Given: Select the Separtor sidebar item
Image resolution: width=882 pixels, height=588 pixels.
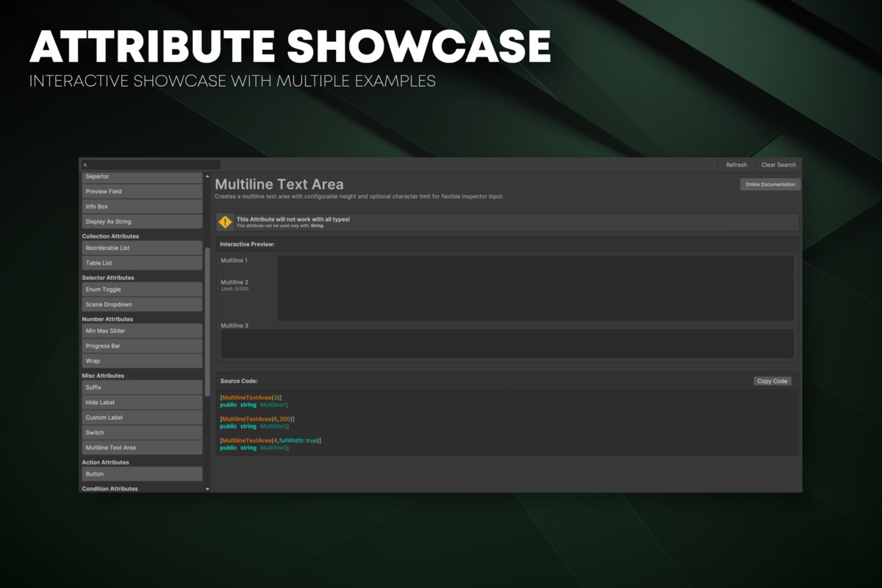Looking at the screenshot, I should pyautogui.click(x=142, y=177).
